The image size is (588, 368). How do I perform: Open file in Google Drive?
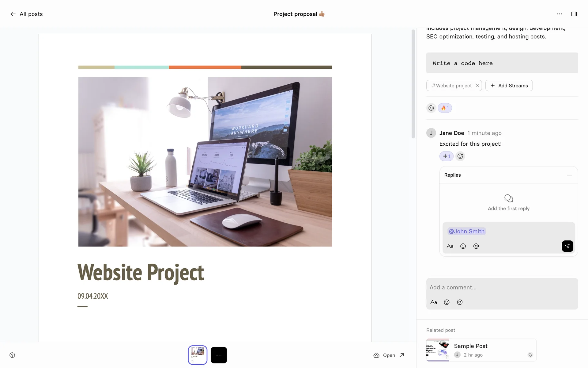389,355
